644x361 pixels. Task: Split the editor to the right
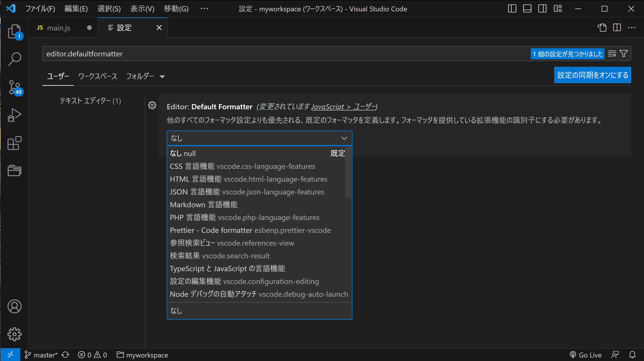point(617,28)
